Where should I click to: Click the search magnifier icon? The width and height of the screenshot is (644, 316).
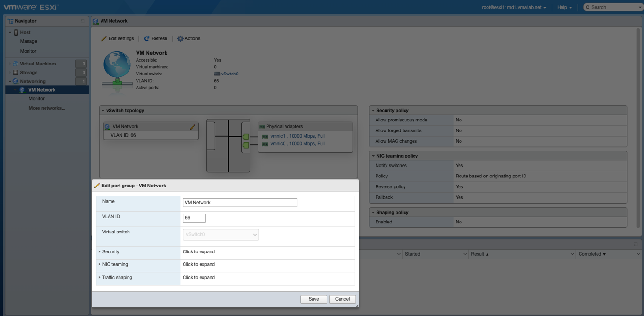coord(588,7)
